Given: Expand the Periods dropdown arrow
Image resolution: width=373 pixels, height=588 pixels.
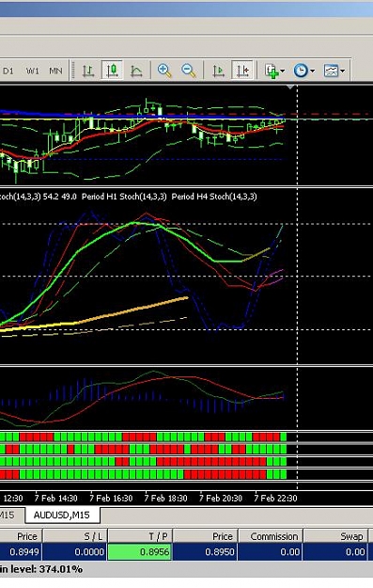Looking at the screenshot, I should pyautogui.click(x=312, y=71).
